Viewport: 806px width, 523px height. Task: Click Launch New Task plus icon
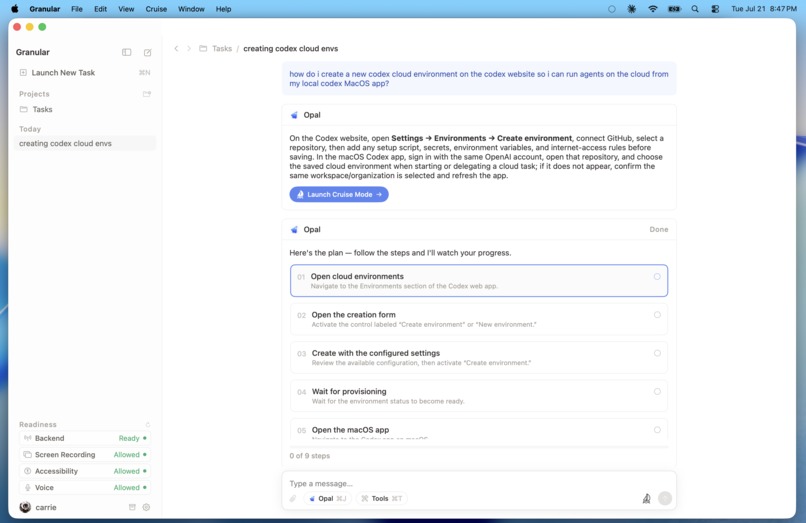pyautogui.click(x=23, y=73)
